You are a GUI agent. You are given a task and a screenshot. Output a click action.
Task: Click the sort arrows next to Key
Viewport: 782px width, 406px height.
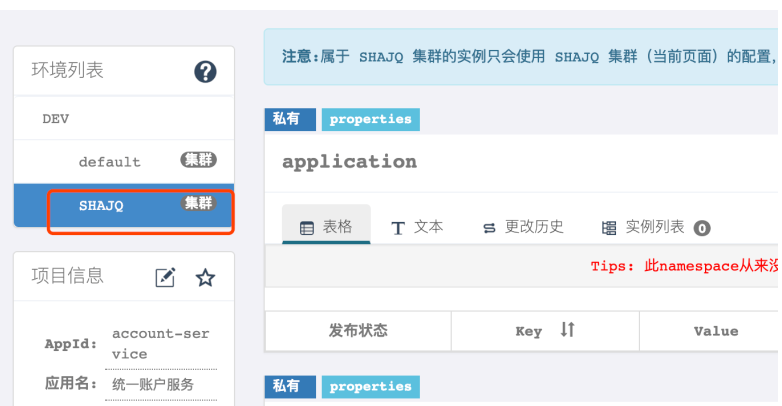[567, 330]
